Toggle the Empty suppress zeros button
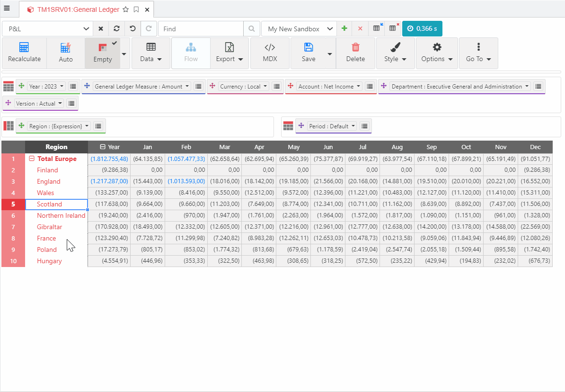Image resolution: width=565 pixels, height=392 pixels. pos(103,53)
